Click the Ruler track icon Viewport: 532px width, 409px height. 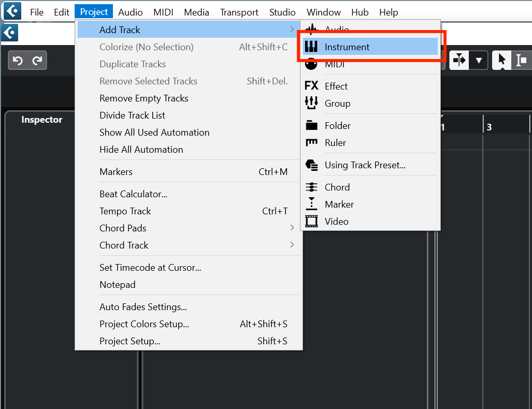(x=311, y=142)
